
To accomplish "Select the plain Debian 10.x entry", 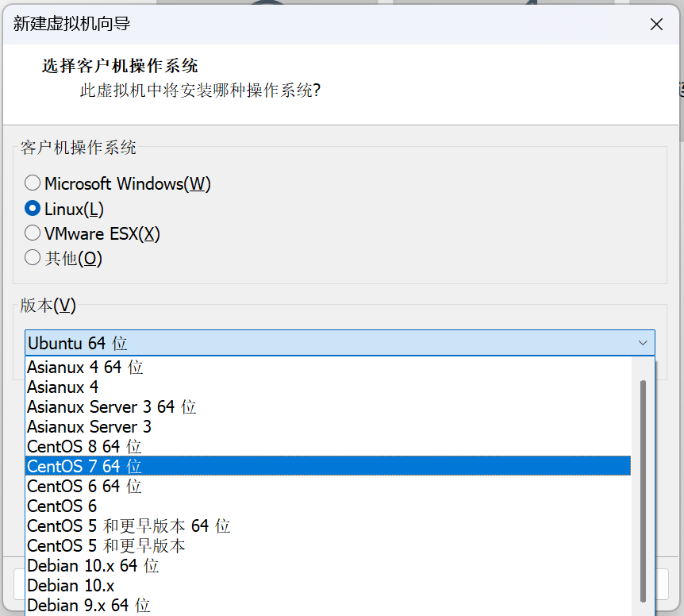I will pyautogui.click(x=328, y=586).
